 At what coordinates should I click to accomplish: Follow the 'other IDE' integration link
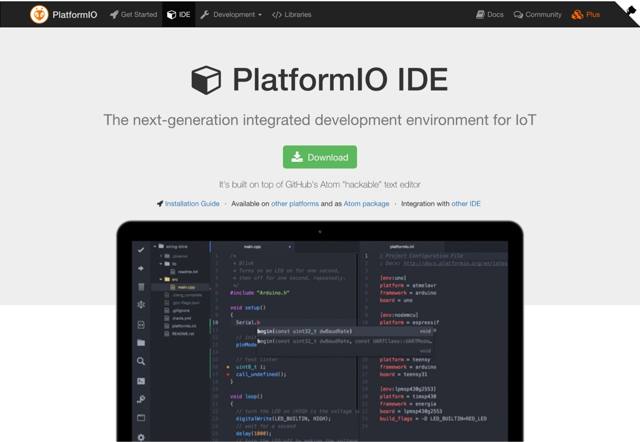466,203
